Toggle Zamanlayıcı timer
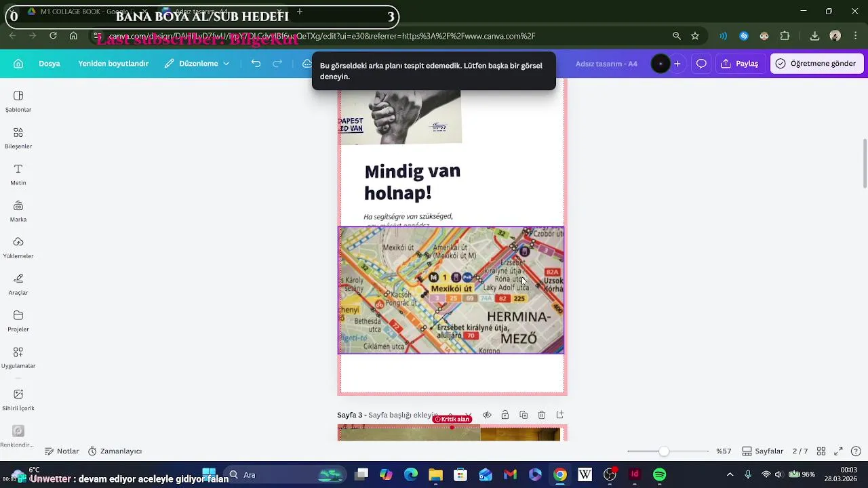 (115, 451)
